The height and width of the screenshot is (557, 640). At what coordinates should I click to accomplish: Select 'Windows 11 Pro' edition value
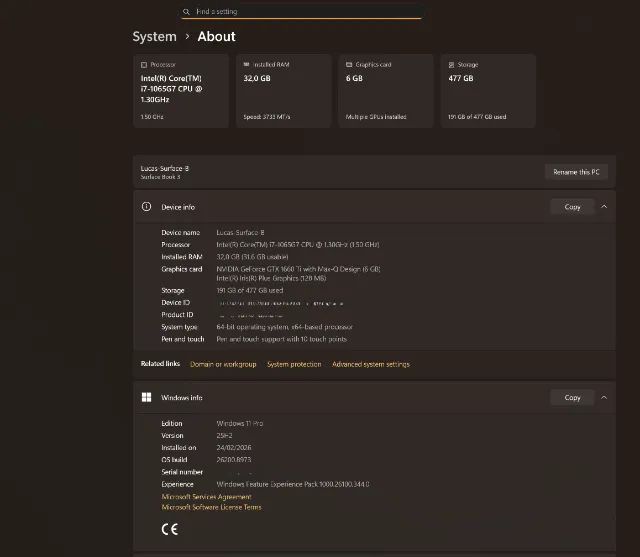coord(240,423)
